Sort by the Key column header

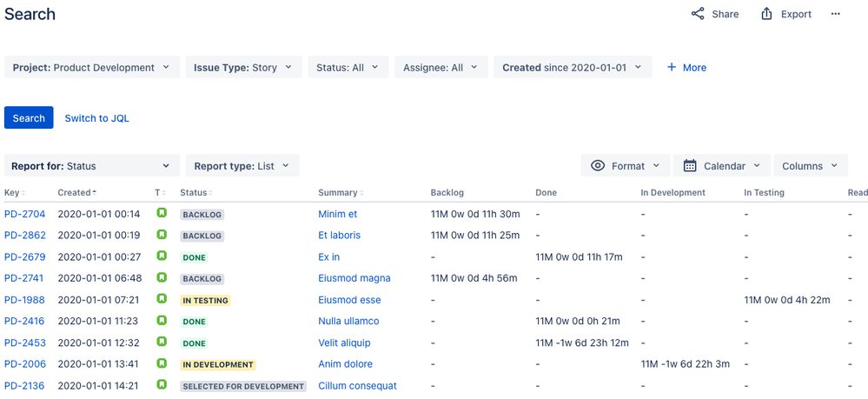coord(15,193)
